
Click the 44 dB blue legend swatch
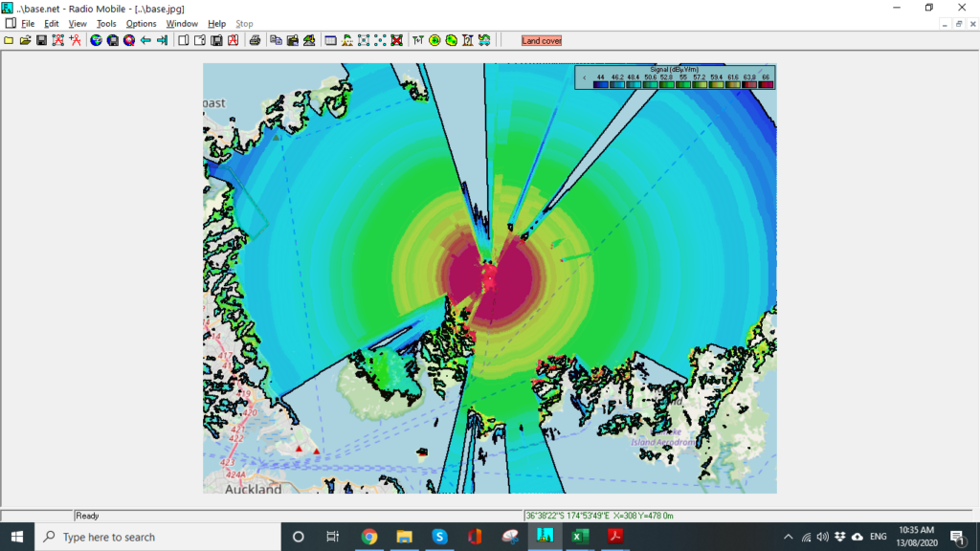coord(601,84)
